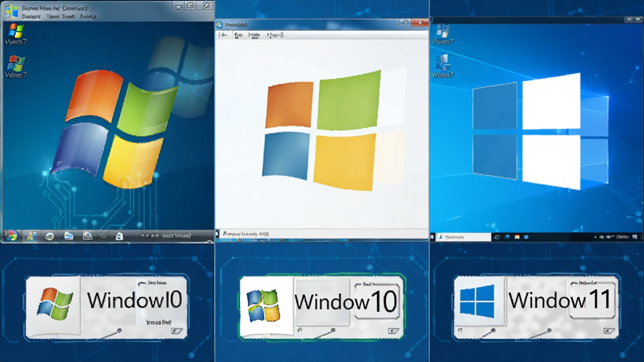This screenshot has height=362, width=644.
Task: Click the round blue icon in right taskbar
Action: click(x=526, y=237)
